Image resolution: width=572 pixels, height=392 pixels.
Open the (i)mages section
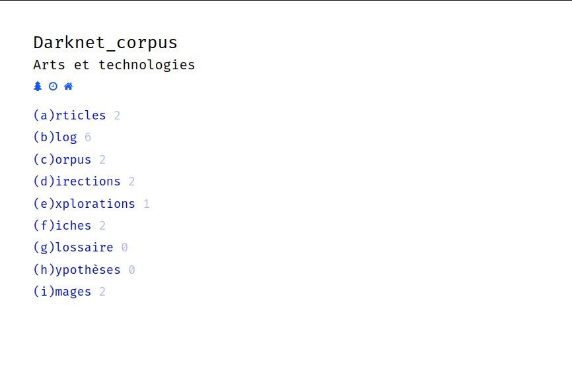coord(62,292)
